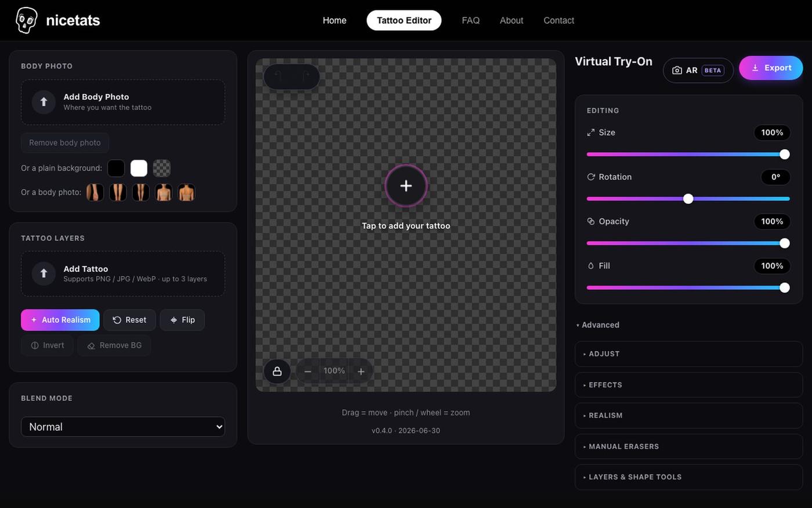Click the Export button label
The height and width of the screenshot is (508, 812).
pyautogui.click(x=778, y=68)
